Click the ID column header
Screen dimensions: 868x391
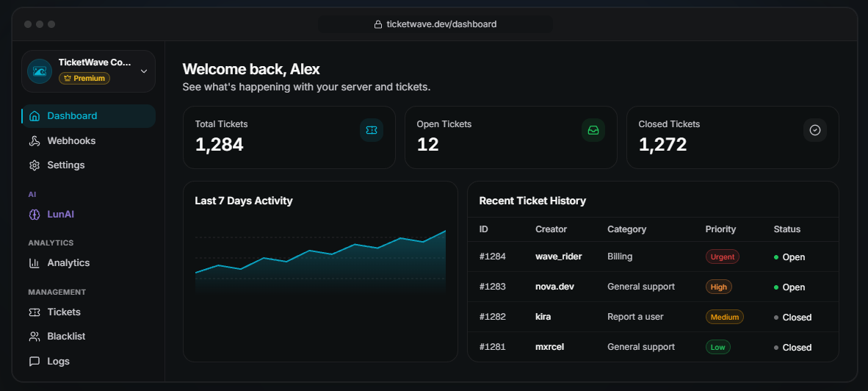coord(484,229)
